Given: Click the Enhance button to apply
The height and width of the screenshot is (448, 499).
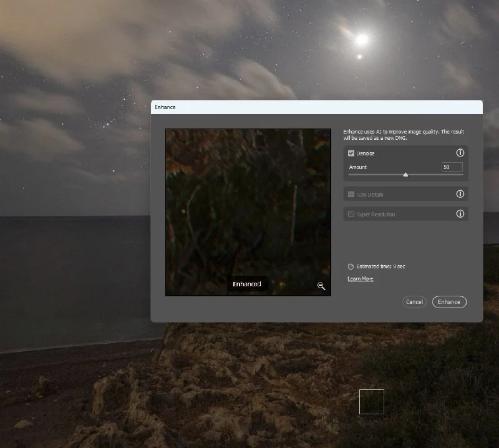Looking at the screenshot, I should pyautogui.click(x=448, y=302).
